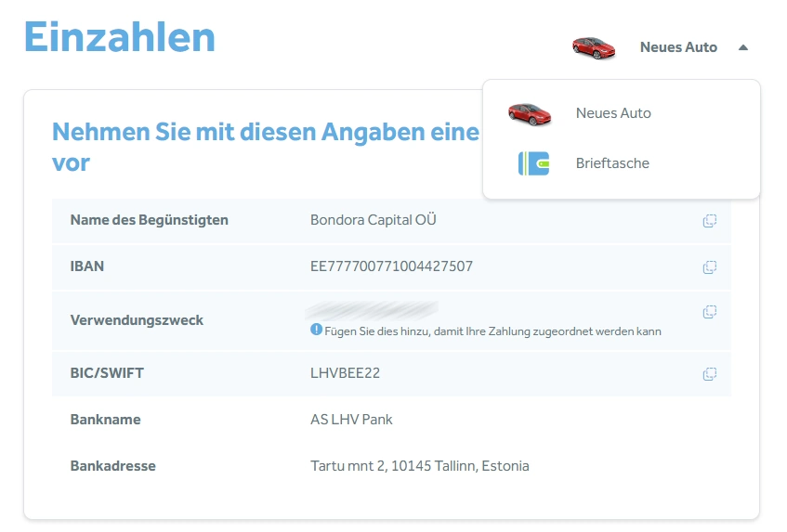787x532 pixels.
Task: Click the blue info icon under Verwendungszweck
Action: point(316,330)
